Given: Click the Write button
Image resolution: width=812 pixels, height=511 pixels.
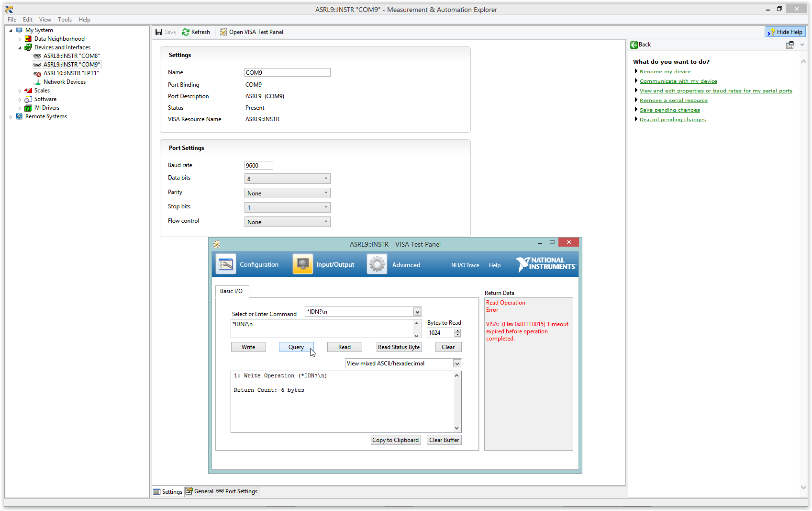Looking at the screenshot, I should tap(248, 347).
